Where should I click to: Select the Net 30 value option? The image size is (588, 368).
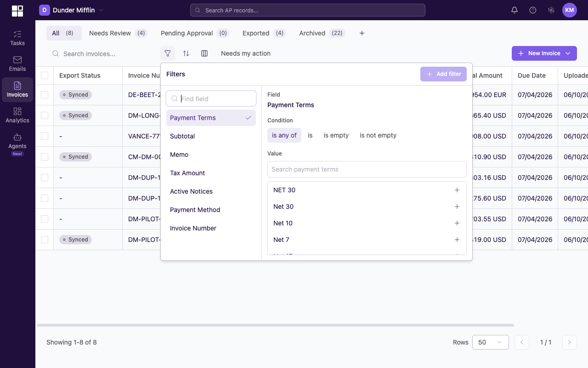[x=367, y=207]
